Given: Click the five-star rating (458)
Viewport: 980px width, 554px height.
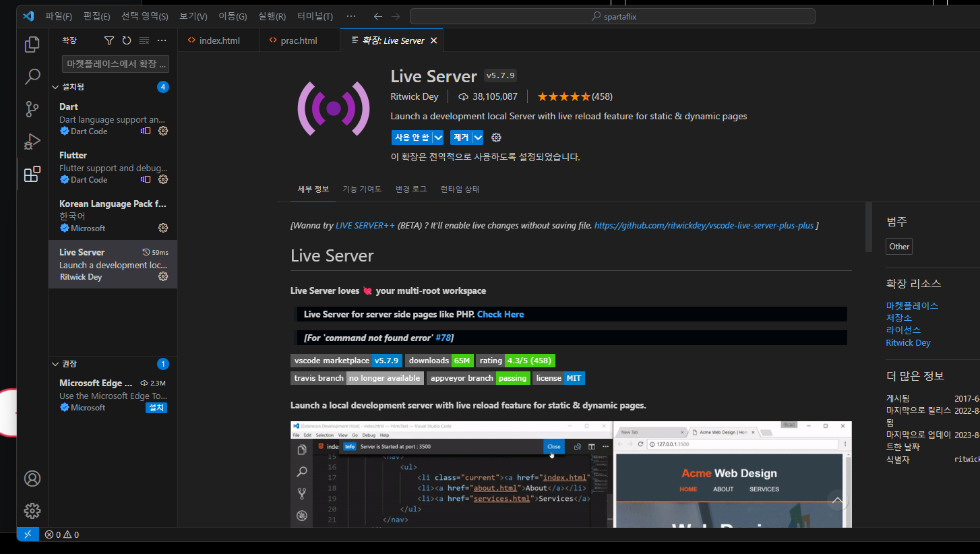Looking at the screenshot, I should pyautogui.click(x=575, y=96).
